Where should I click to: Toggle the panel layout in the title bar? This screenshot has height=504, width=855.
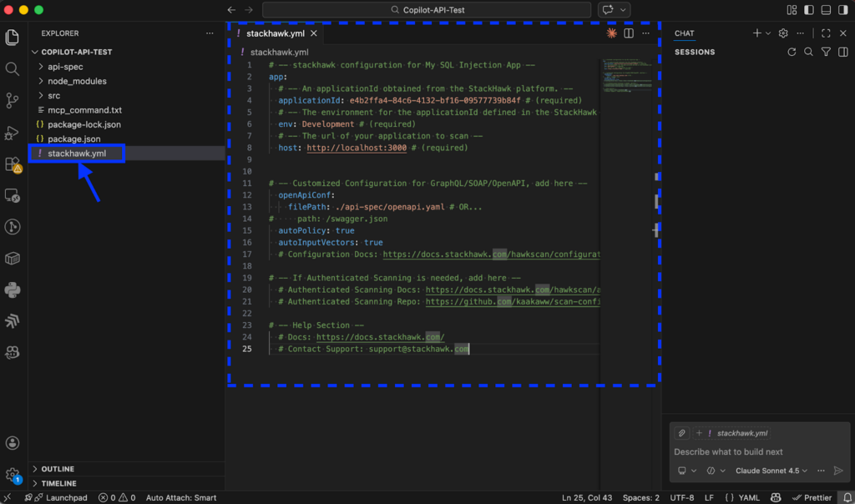point(824,8)
